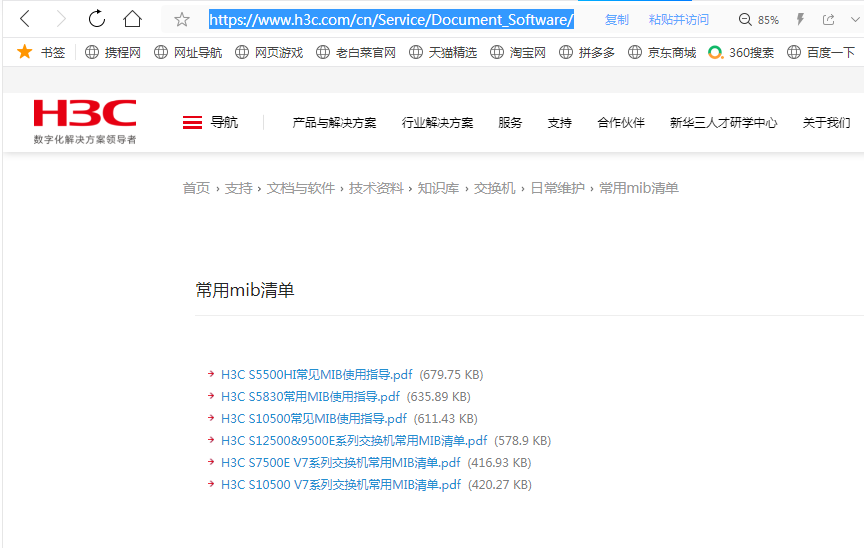864x548 pixels.
Task: Go to 支持 in breadcrumb
Action: coord(238,188)
